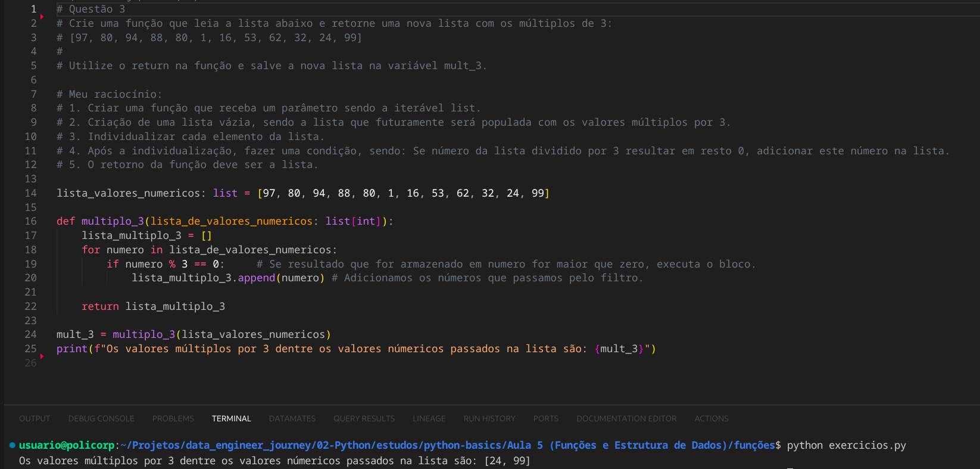Click line number 19 in the gutter
Viewport: 980px width, 469px height.
(31, 264)
